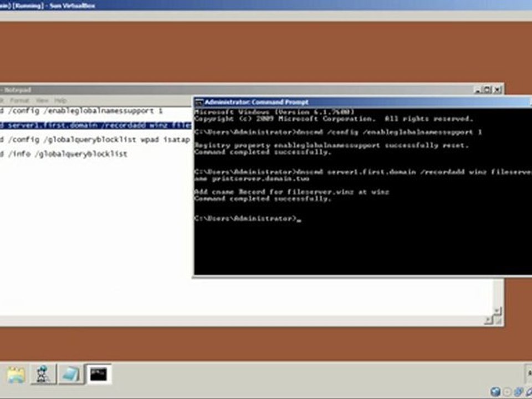The image size is (532, 399).
Task: Launch Server Manager from the taskbar
Action: tap(43, 375)
